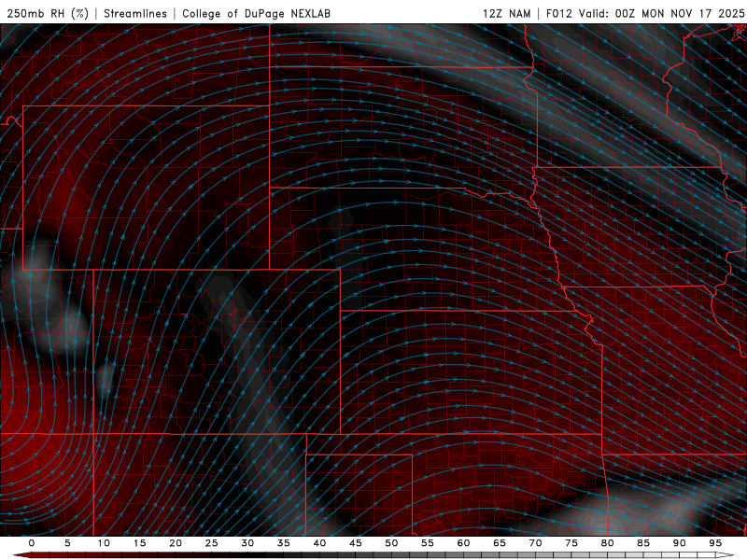
Task: Select the 10 label on the color scale
Action: coord(104,543)
